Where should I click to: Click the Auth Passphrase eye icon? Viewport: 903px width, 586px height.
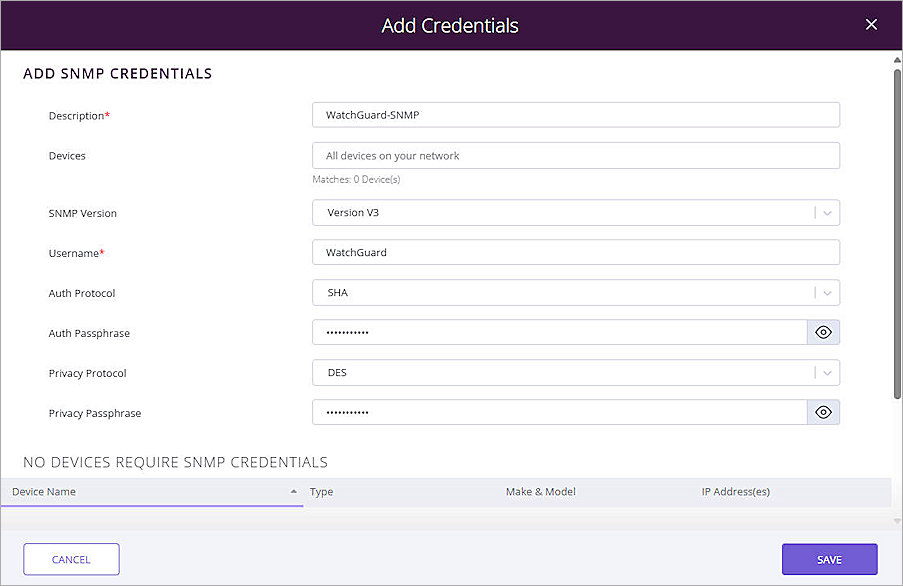click(x=823, y=332)
